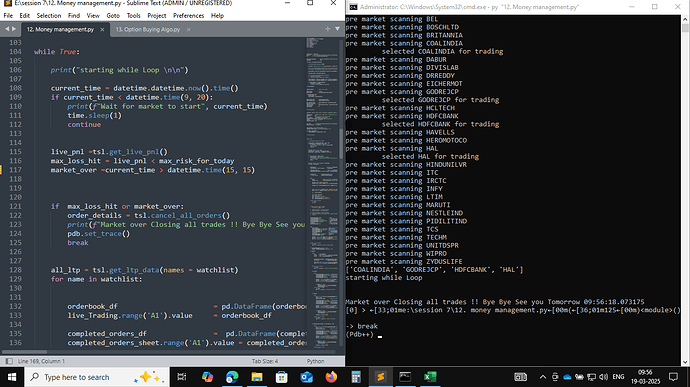Open the Python syntax selector in status bar

tap(316, 361)
